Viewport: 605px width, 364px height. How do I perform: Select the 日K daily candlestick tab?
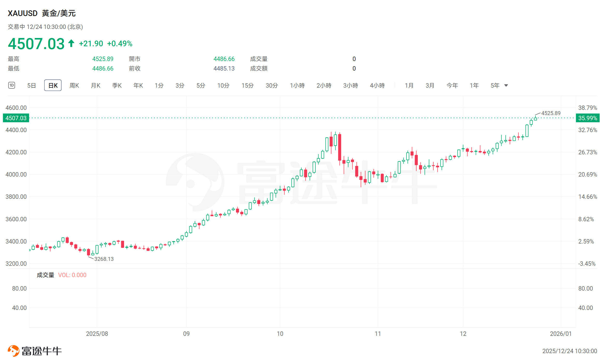(53, 85)
